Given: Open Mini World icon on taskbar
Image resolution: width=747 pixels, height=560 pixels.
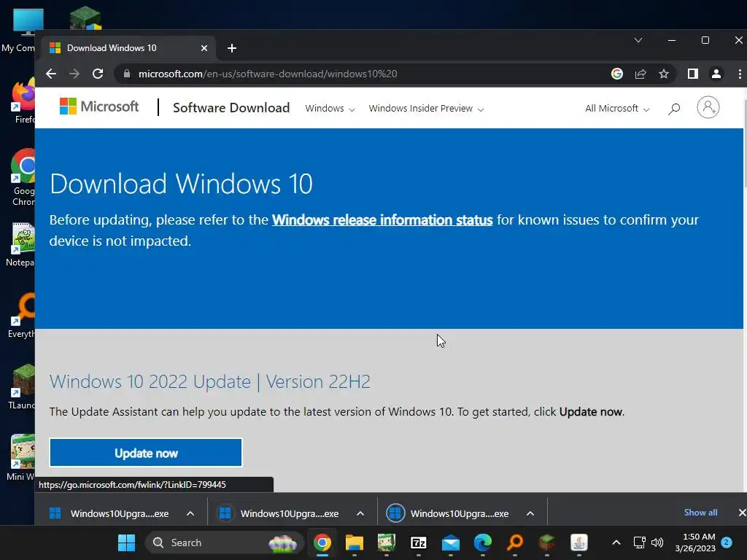Looking at the screenshot, I should pyautogui.click(x=387, y=542).
